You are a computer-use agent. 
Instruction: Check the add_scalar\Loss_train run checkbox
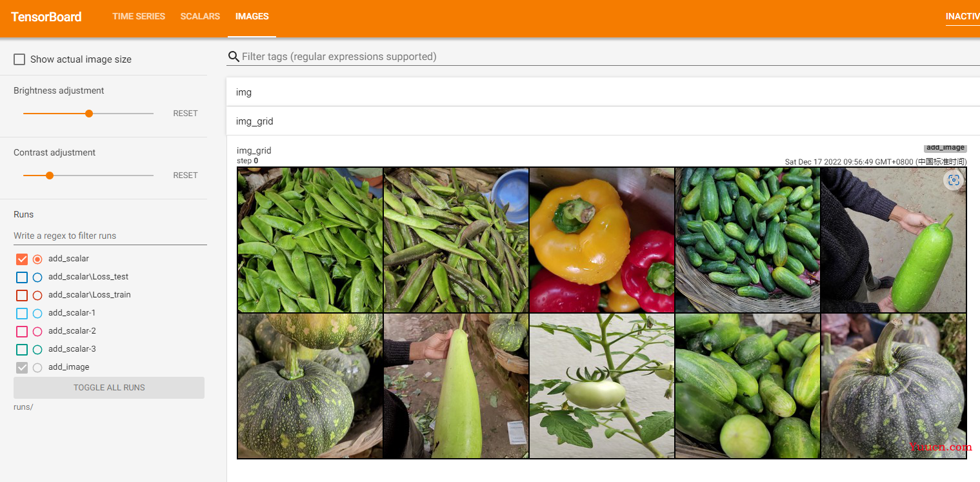click(22, 296)
